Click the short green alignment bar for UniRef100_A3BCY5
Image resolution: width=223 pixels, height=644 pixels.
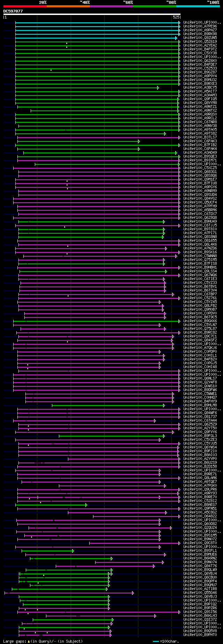[x=87, y=88]
